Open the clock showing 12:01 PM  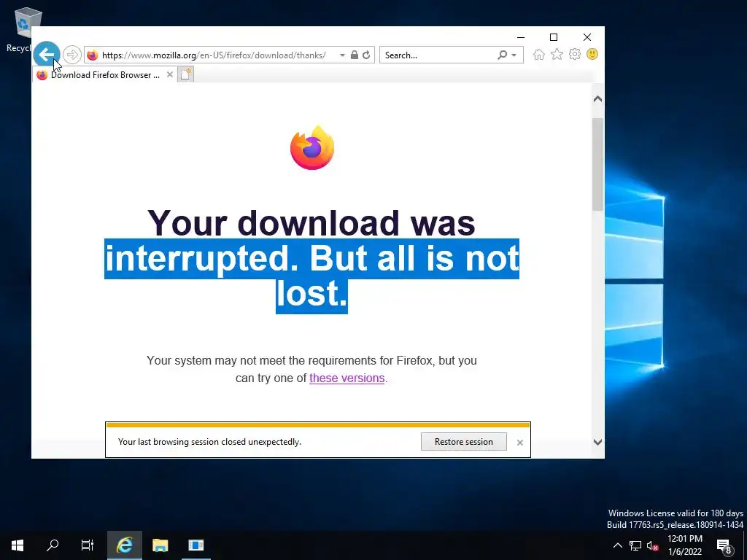(x=685, y=545)
